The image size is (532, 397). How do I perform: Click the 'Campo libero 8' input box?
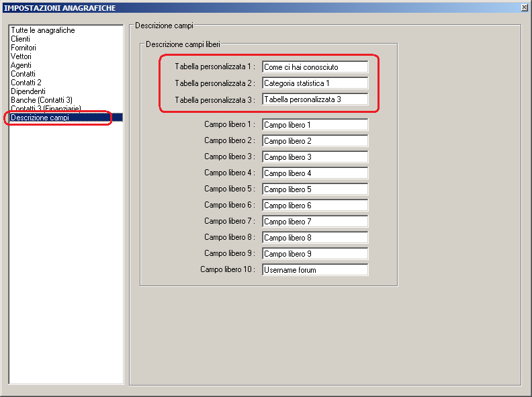click(315, 238)
